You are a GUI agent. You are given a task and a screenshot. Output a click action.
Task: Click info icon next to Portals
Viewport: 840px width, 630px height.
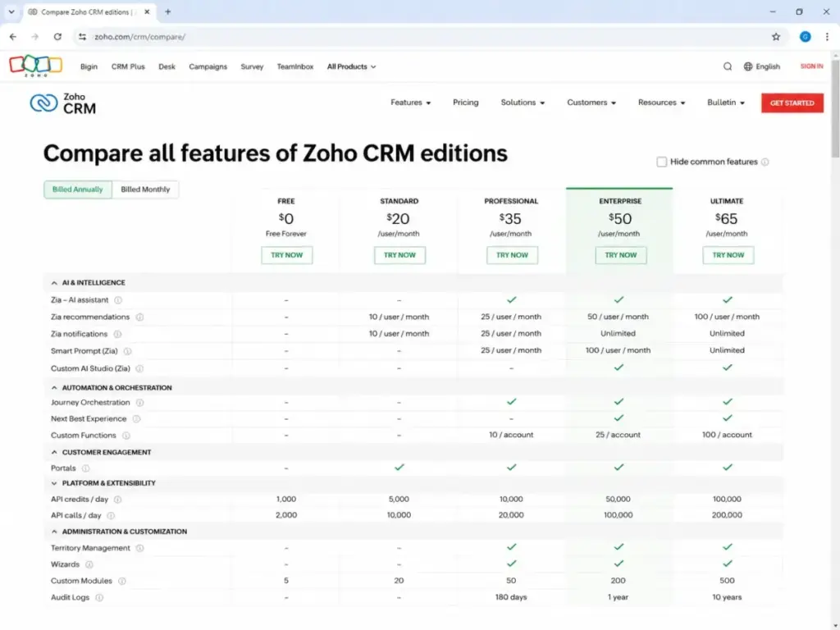point(85,468)
